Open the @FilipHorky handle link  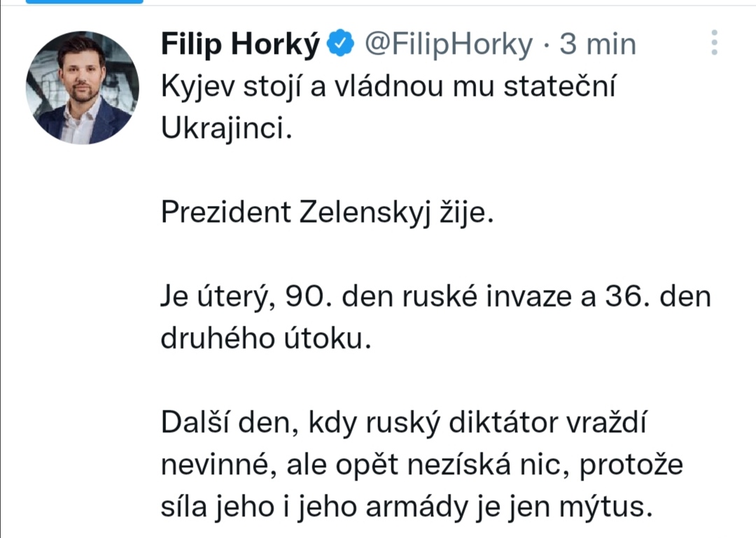coord(449,46)
